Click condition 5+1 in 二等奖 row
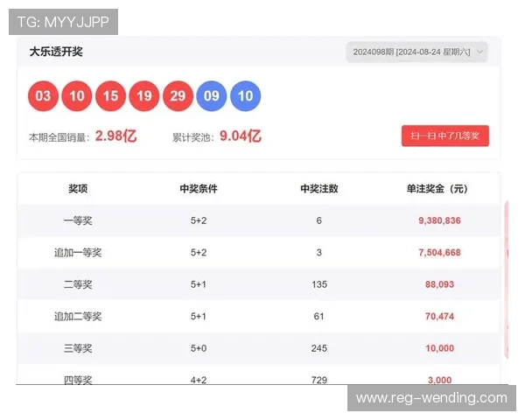 pyautogui.click(x=199, y=284)
